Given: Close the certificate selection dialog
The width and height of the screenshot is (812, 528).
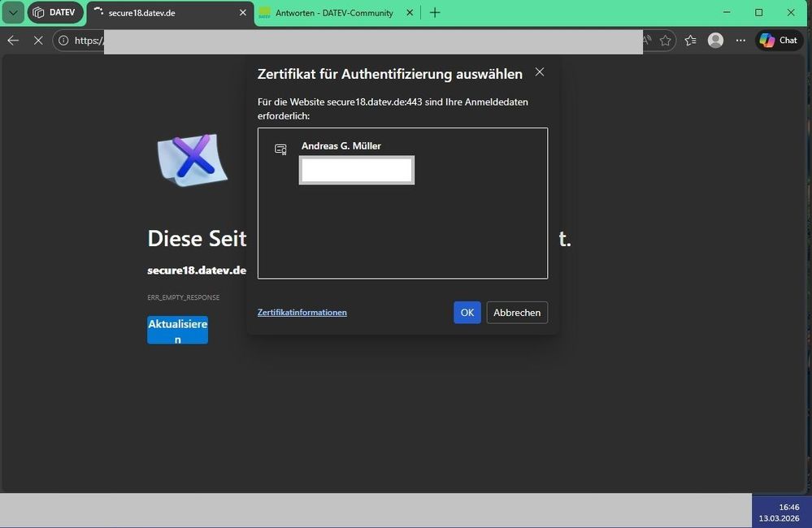Looking at the screenshot, I should 540,72.
